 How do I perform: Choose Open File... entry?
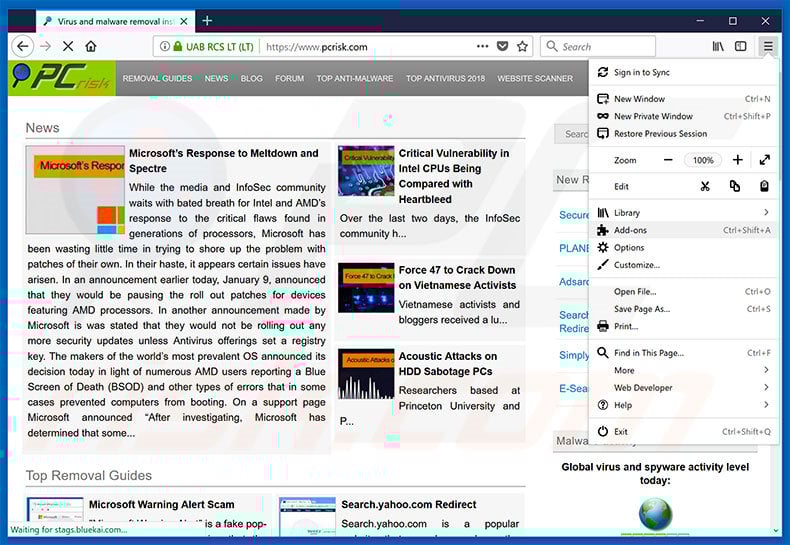[683, 292]
